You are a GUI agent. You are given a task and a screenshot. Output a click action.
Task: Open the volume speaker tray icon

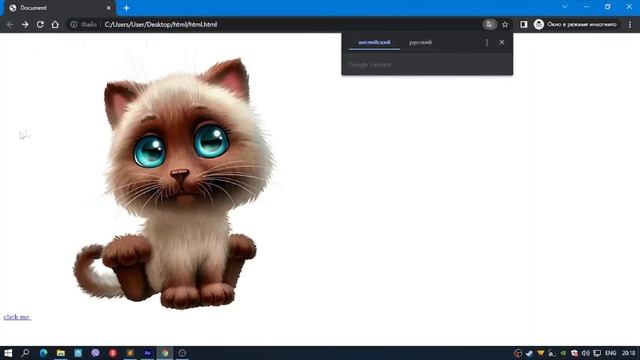[586, 353]
